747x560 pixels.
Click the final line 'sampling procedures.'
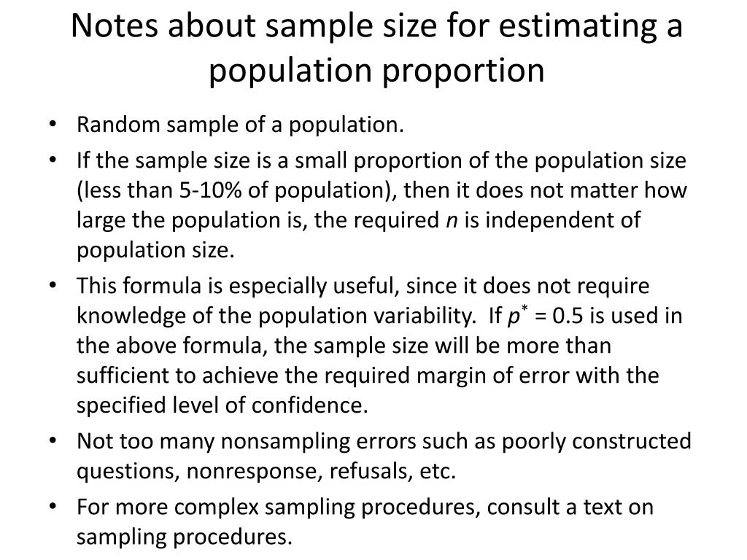tap(184, 537)
